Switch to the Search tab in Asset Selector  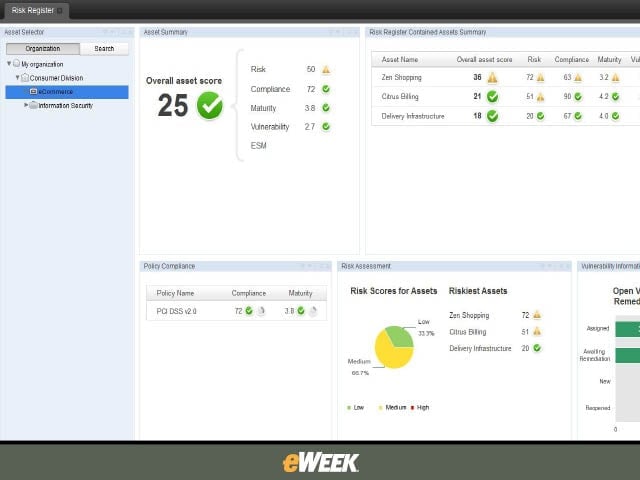pos(104,49)
